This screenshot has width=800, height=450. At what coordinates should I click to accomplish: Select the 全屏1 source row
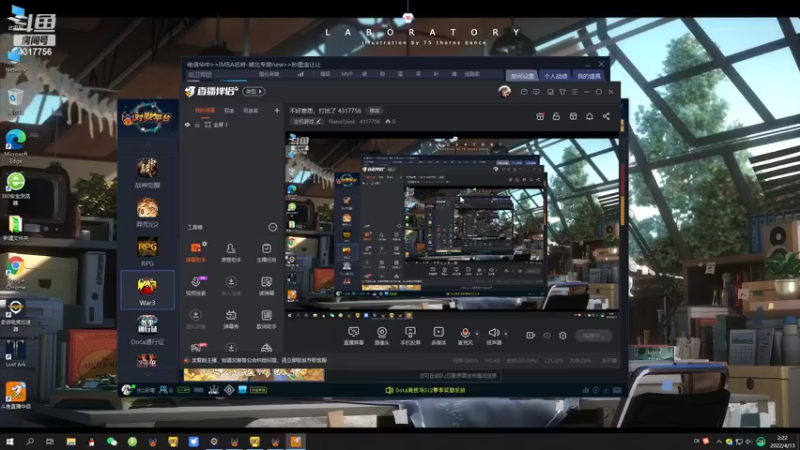232,124
